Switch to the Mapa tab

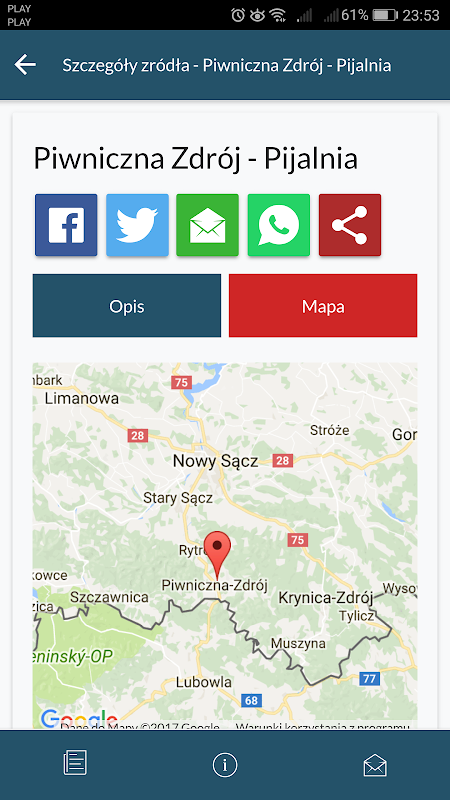point(323,306)
